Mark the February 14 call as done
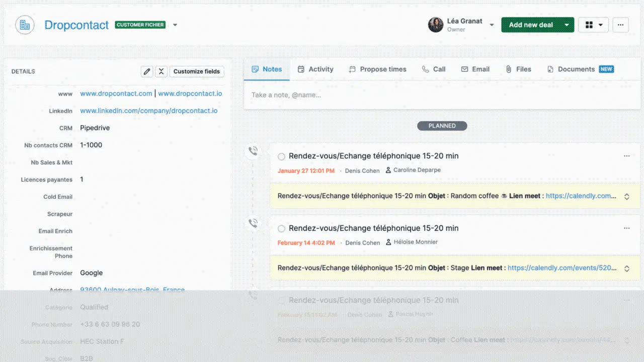The height and width of the screenshot is (362, 644). pos(282,229)
